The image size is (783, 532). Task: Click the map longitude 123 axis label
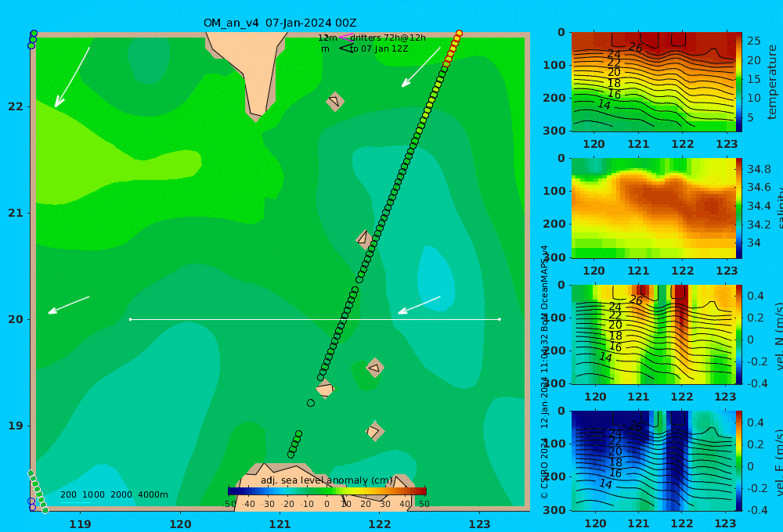tap(480, 524)
